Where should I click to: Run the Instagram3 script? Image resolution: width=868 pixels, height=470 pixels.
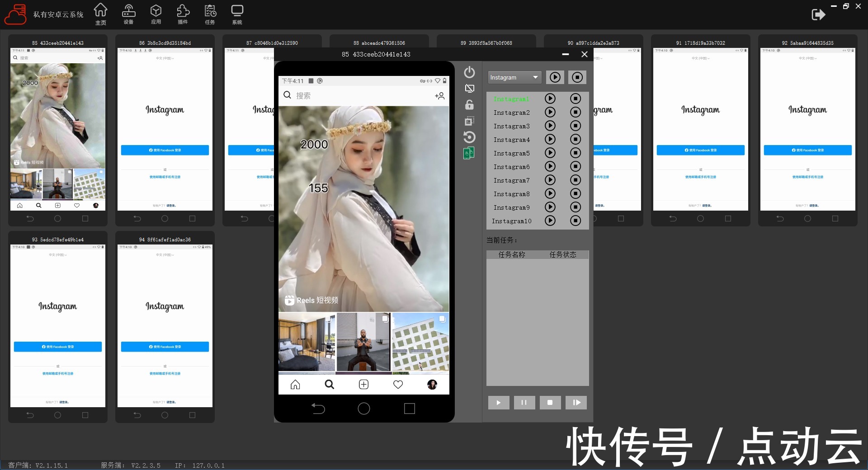550,126
